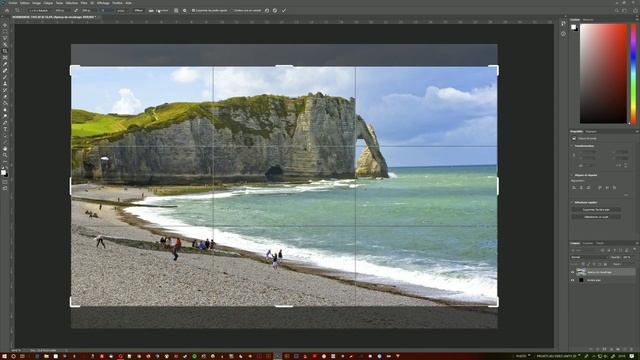
Task: Click the Effacer button in options bar
Action: (138, 11)
